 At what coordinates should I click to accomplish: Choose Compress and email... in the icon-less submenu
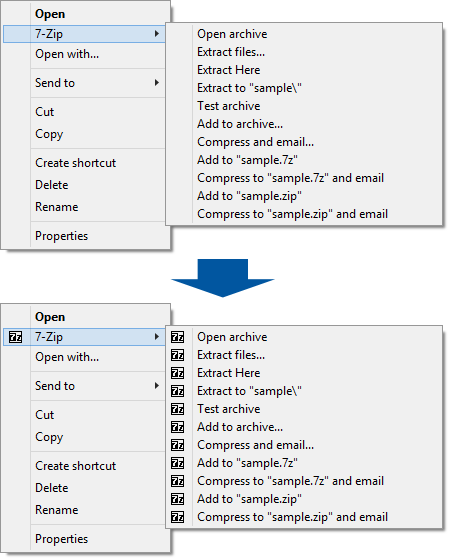point(256,142)
